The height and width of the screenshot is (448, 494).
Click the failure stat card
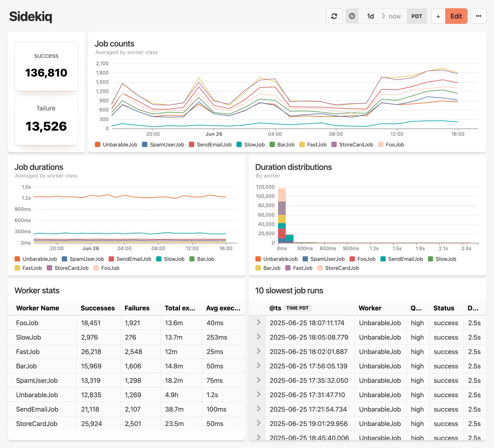46,120
